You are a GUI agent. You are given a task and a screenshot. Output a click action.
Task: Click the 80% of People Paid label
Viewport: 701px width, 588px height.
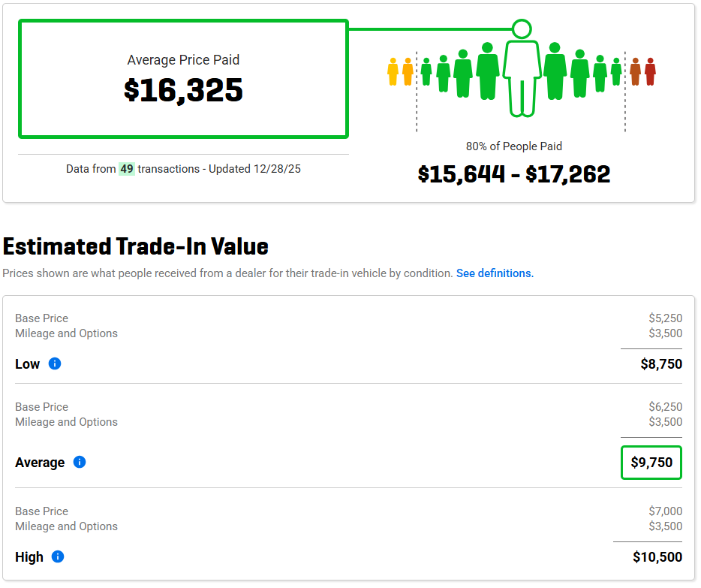click(x=514, y=146)
